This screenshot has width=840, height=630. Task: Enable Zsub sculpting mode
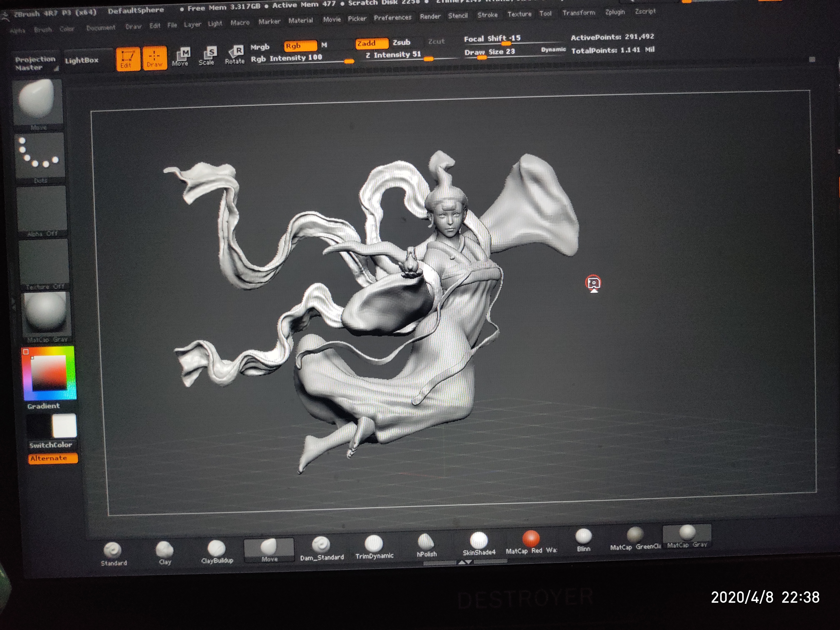401,42
